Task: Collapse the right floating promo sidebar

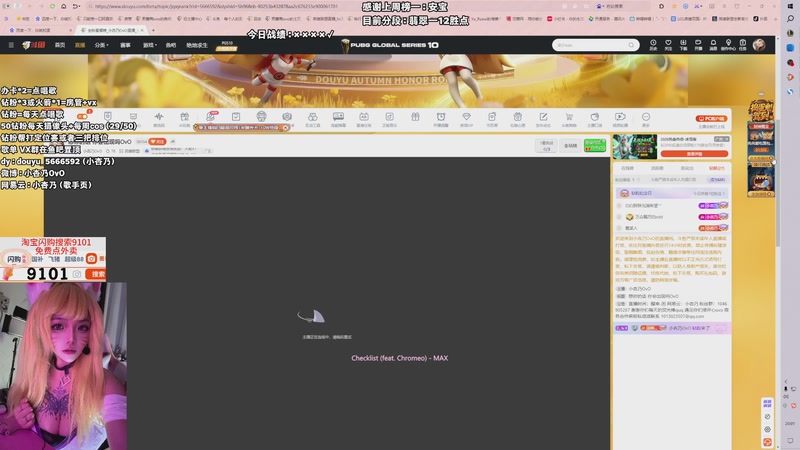Action: tap(761, 94)
